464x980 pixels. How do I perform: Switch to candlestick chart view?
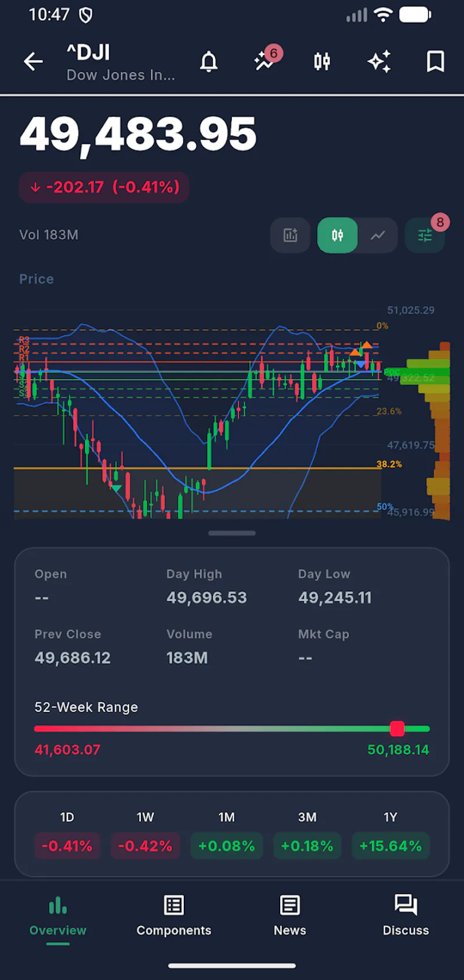(x=338, y=235)
